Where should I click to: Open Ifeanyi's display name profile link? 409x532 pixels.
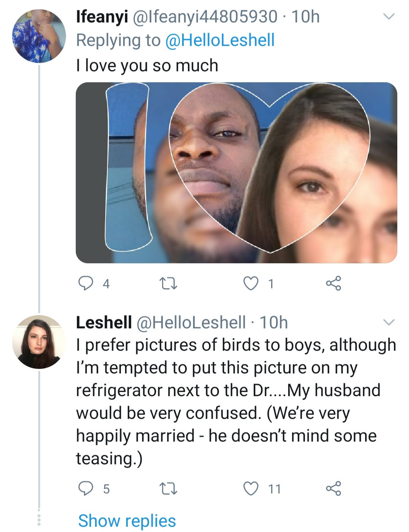pyautogui.click(x=101, y=17)
